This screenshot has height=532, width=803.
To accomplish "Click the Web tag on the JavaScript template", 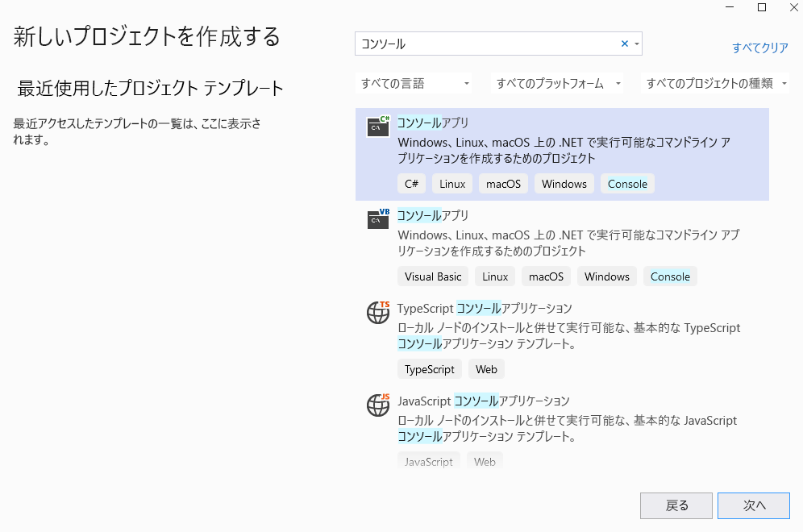I will point(485,461).
